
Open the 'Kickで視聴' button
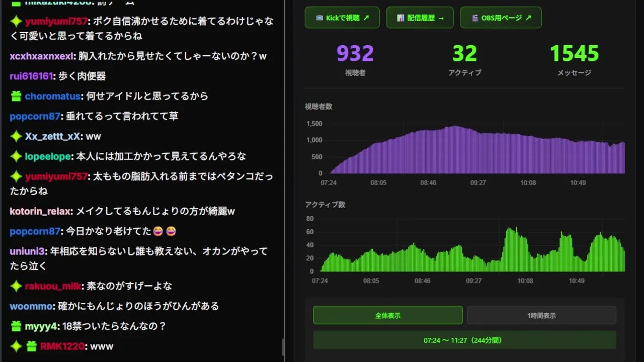(x=342, y=18)
